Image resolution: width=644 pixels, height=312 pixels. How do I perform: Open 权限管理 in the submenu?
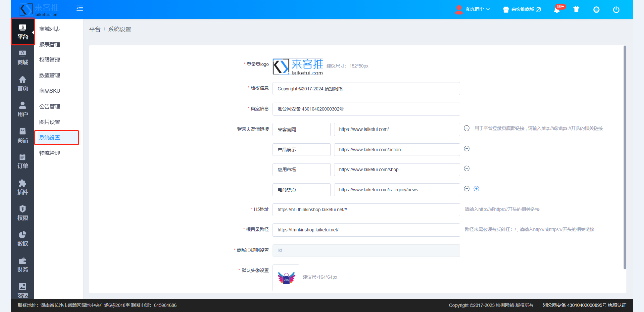pyautogui.click(x=50, y=60)
